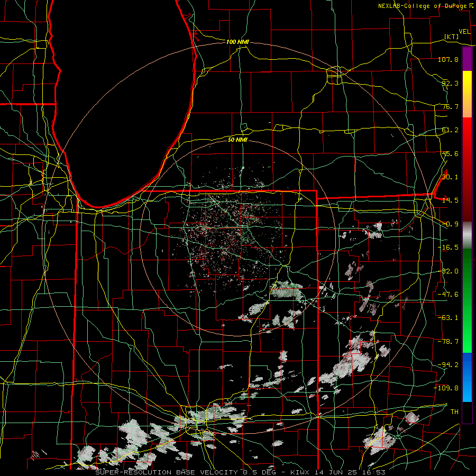
Task: Select the -94.2 scale value
Action: [448, 365]
